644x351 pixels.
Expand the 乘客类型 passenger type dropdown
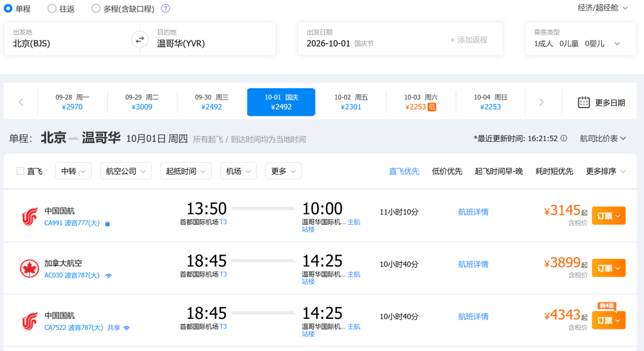pyautogui.click(x=617, y=44)
